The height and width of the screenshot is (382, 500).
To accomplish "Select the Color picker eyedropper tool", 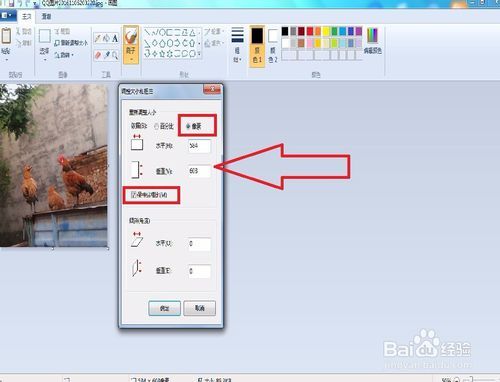I will coord(106,55).
